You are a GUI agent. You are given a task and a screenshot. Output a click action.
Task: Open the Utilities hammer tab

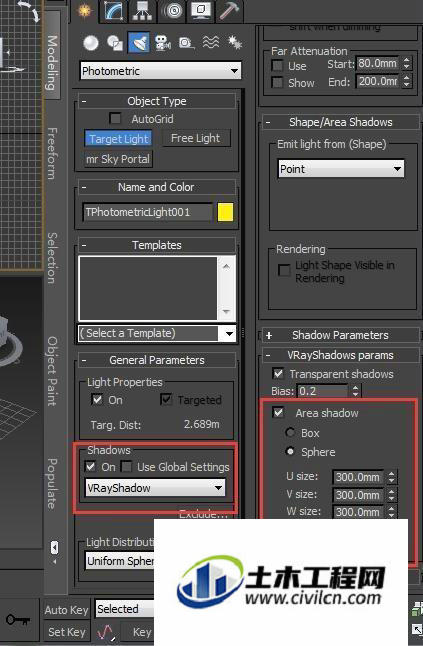tap(229, 11)
